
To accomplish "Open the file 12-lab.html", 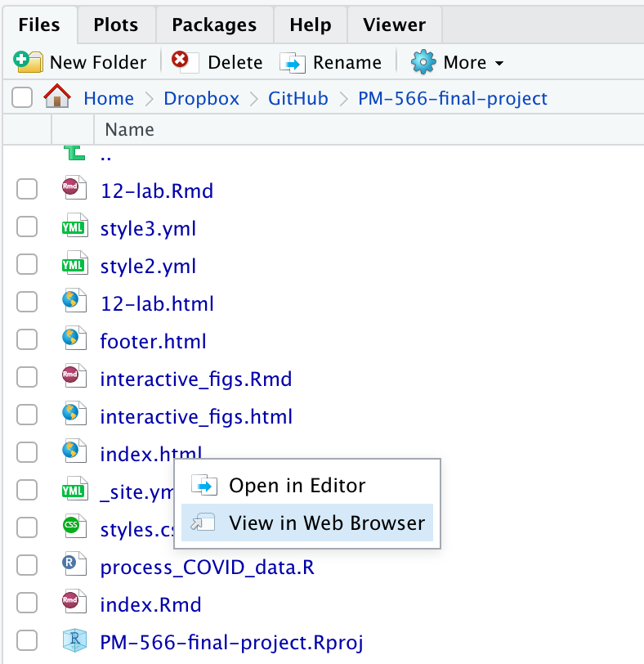I will (x=158, y=303).
